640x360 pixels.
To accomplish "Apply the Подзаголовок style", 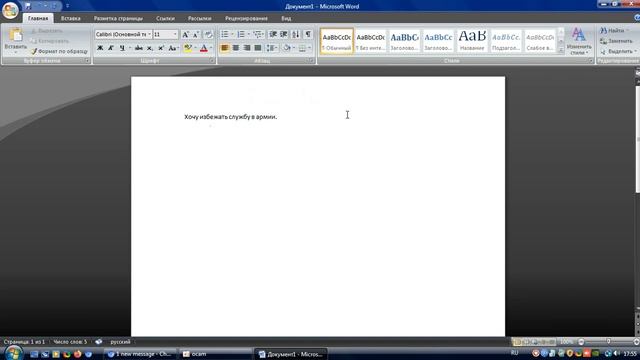I will point(506,41).
